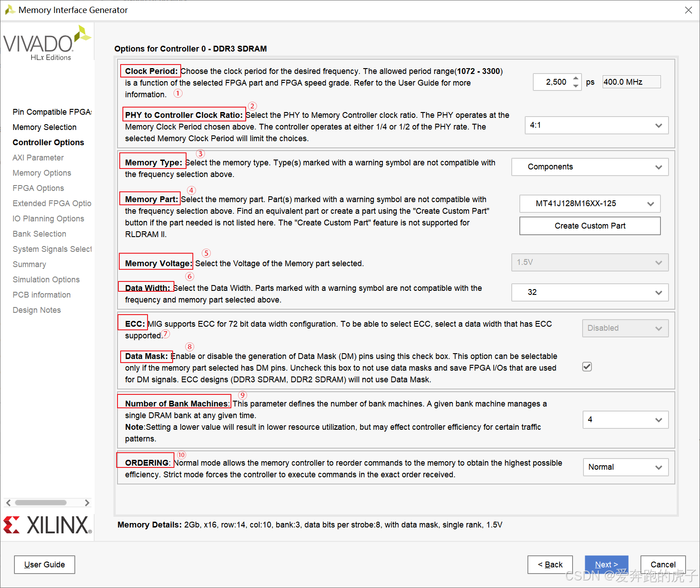Open the Memory Voltage 1.5V dropdown
Screen dimensions: 700x588
pyautogui.click(x=590, y=262)
